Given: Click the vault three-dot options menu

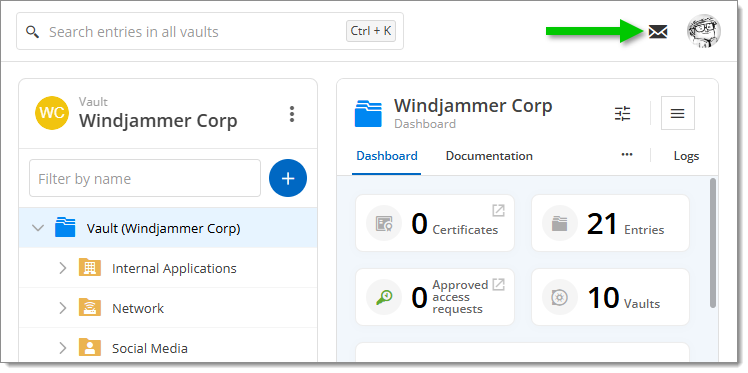Looking at the screenshot, I should pos(292,114).
